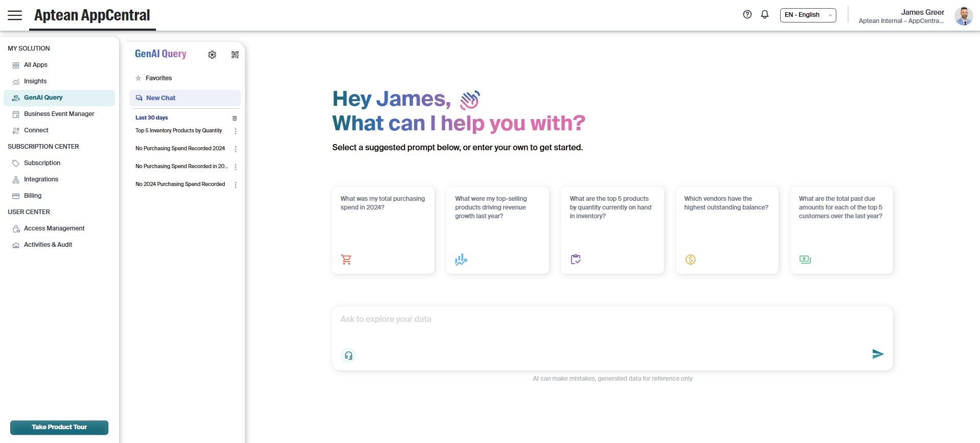This screenshot has width=980, height=443.
Task: Click the dollar coin icon on vendors card
Action: point(691,260)
